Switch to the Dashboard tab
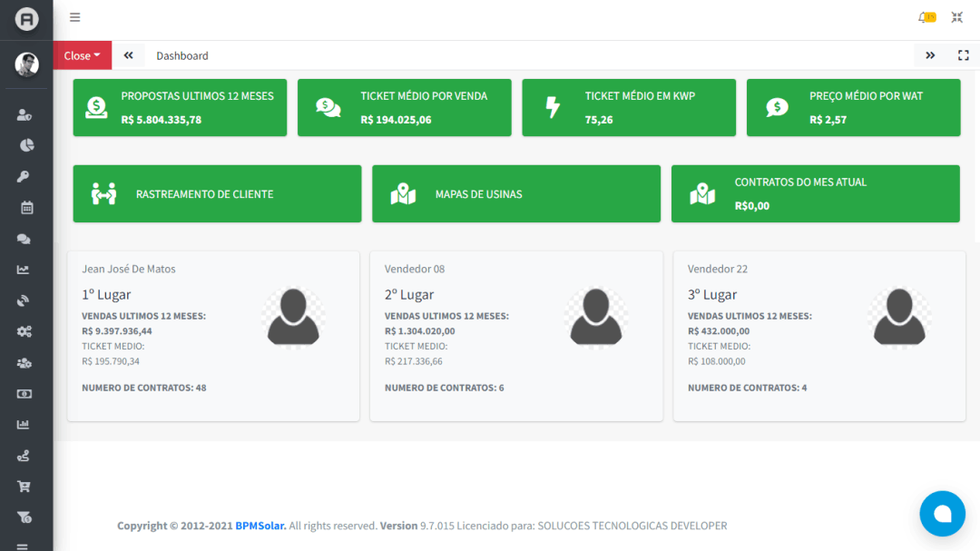The width and height of the screenshot is (980, 551). pos(182,55)
